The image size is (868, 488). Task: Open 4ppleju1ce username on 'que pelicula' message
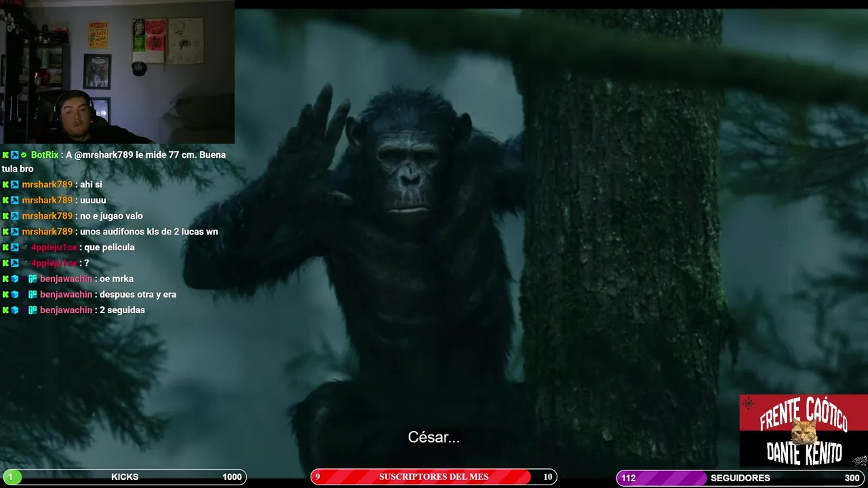pyautogui.click(x=54, y=247)
